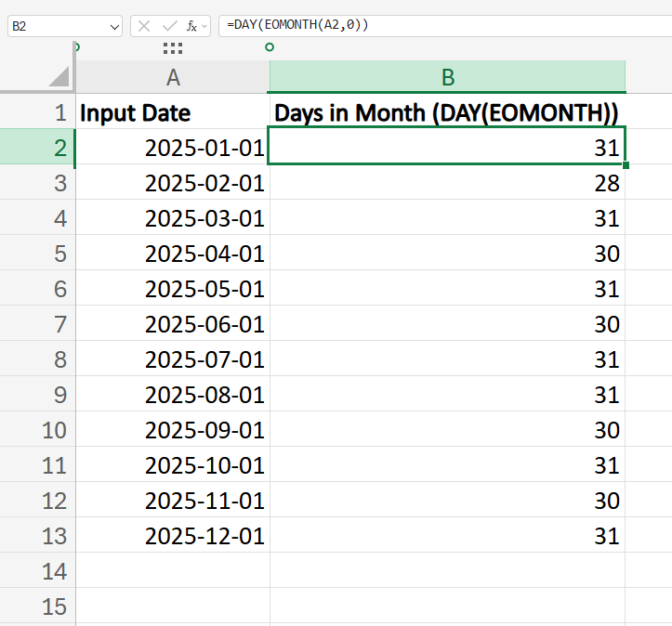Click the Enter checkmark formula icon

click(168, 26)
